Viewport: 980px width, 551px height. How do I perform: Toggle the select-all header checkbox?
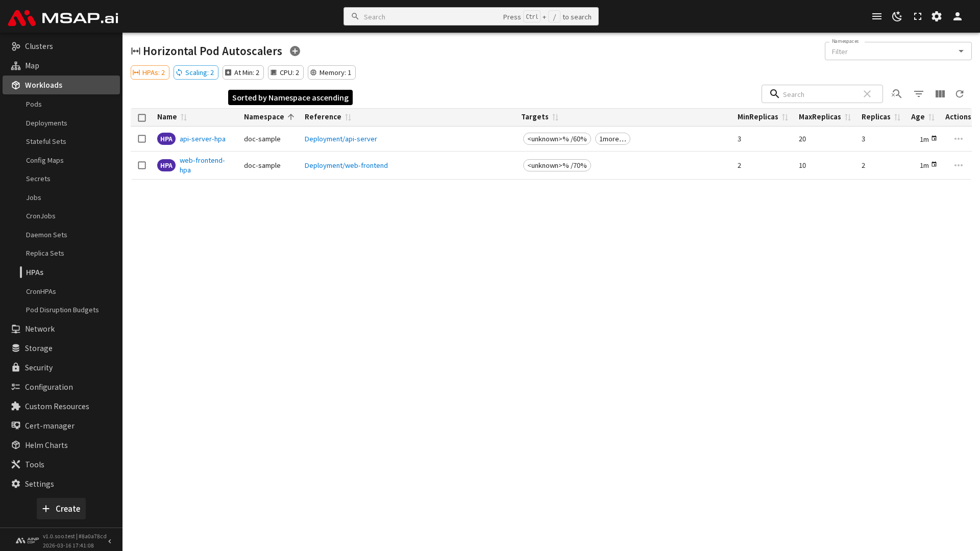(142, 117)
